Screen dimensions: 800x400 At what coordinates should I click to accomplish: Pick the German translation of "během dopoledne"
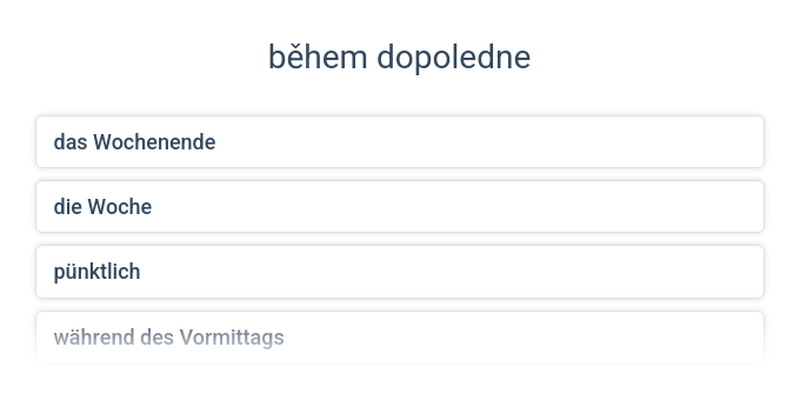(x=400, y=337)
